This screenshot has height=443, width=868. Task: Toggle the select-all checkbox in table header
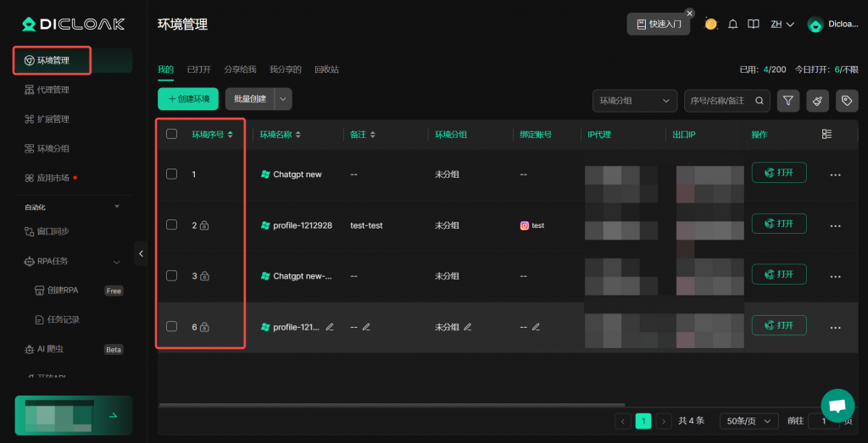click(172, 134)
